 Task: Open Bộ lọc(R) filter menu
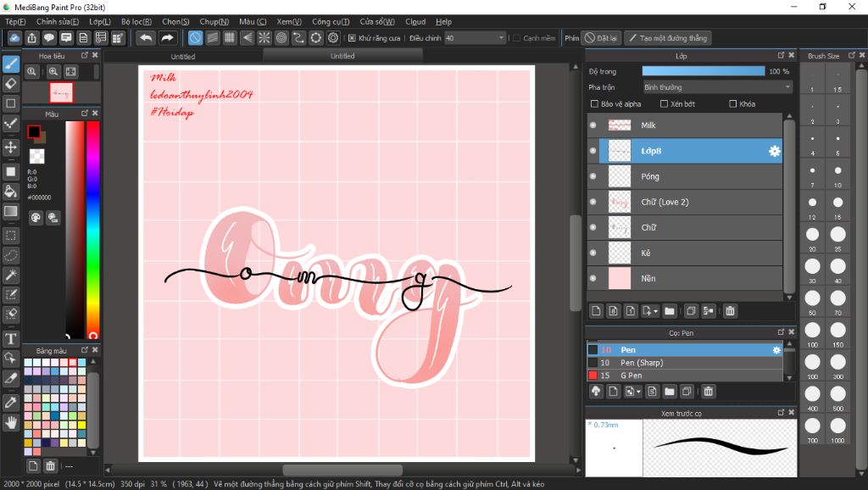[x=136, y=21]
